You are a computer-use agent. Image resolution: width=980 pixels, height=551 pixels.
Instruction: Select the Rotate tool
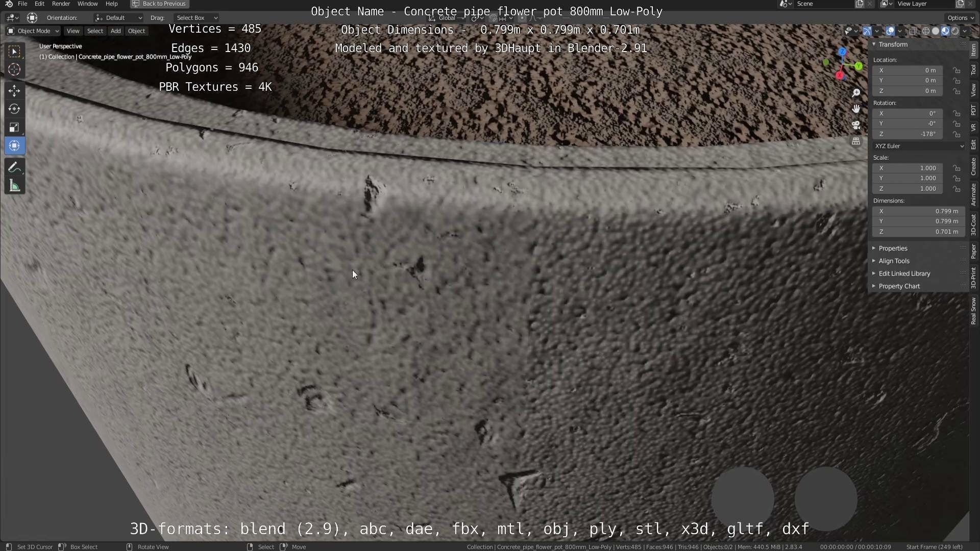(14, 109)
